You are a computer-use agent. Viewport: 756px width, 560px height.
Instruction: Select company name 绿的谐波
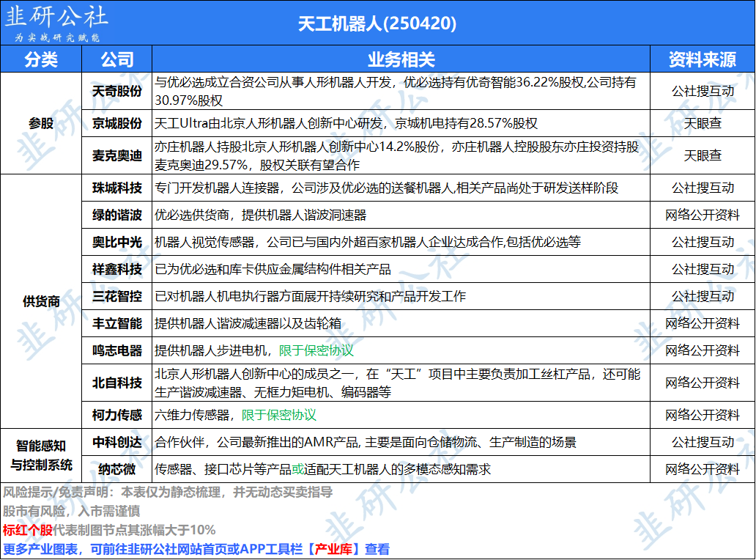tap(116, 215)
